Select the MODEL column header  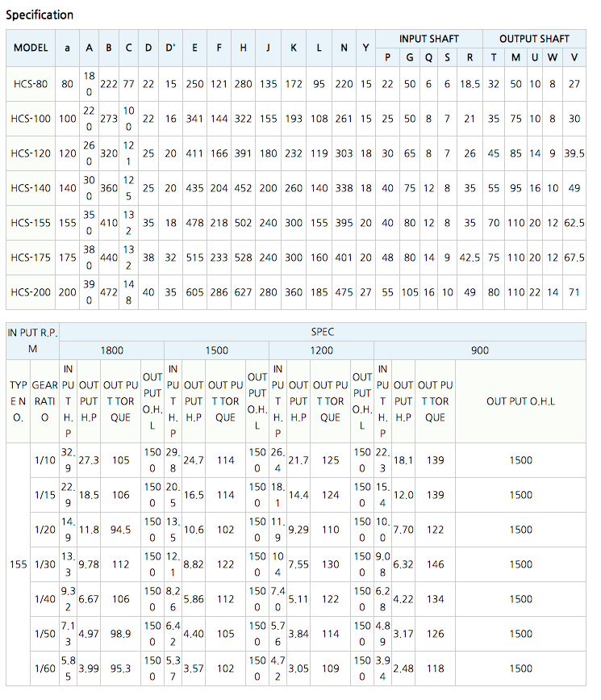(x=31, y=48)
